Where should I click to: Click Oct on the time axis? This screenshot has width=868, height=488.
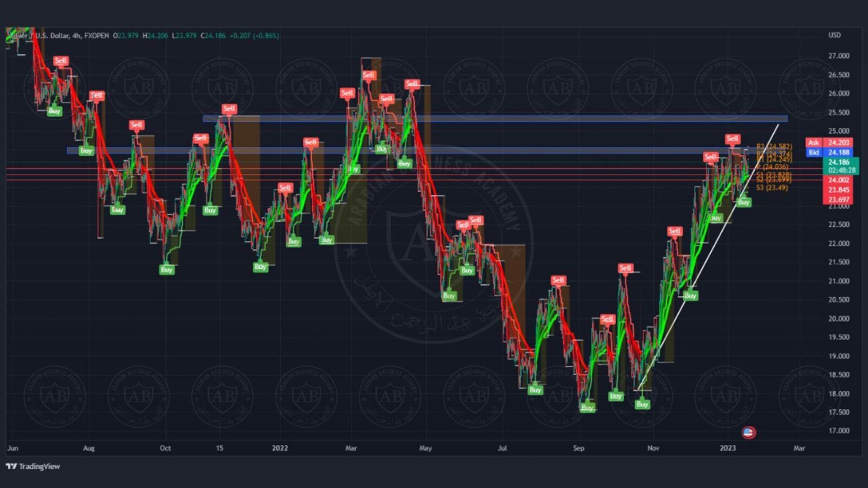(x=165, y=449)
